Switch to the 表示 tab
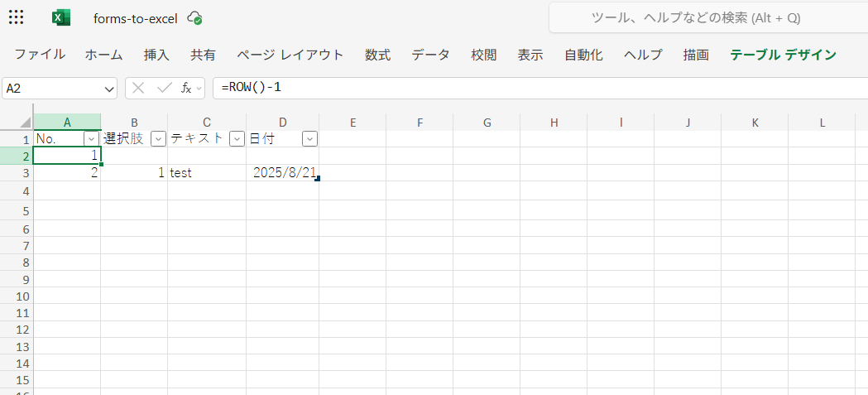Screen dimensions: 868x395 tap(530, 55)
